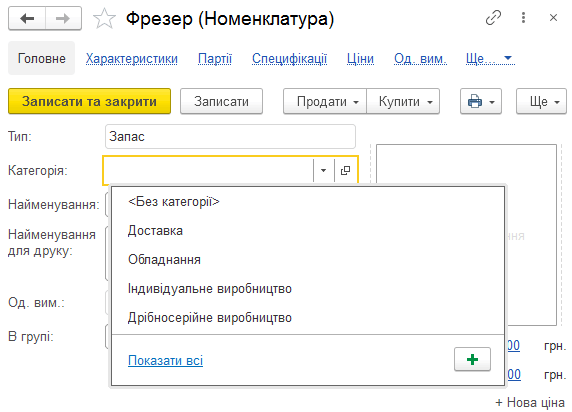The image size is (572, 412).
Task: Select Індивідуальне виробництво category
Action: (x=308, y=289)
